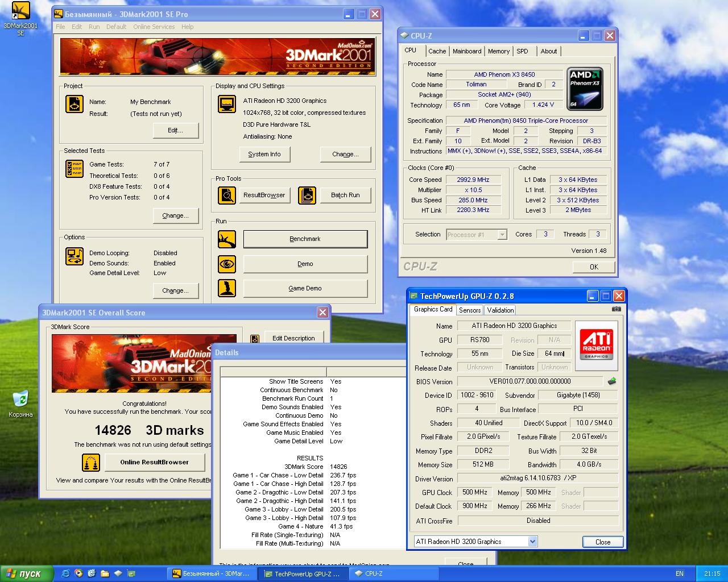
Task: Switch to Безымянный - 3DMark taskbar button
Action: click(x=212, y=573)
